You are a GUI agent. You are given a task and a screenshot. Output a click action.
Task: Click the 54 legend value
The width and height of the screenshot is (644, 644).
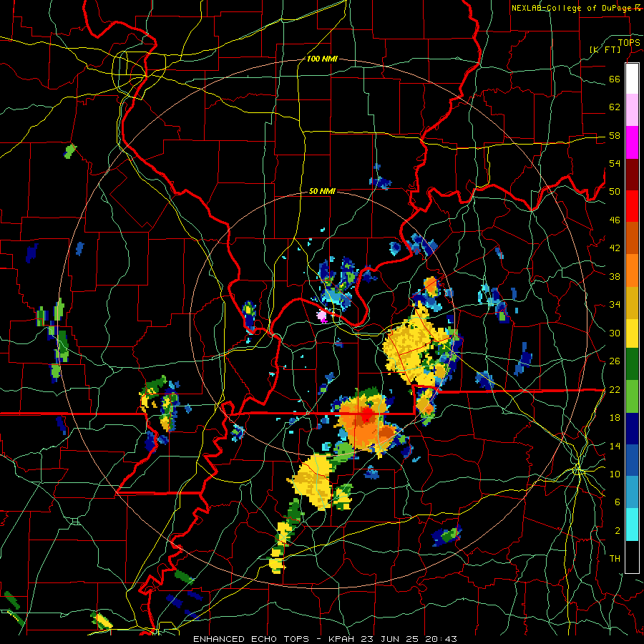615,163
